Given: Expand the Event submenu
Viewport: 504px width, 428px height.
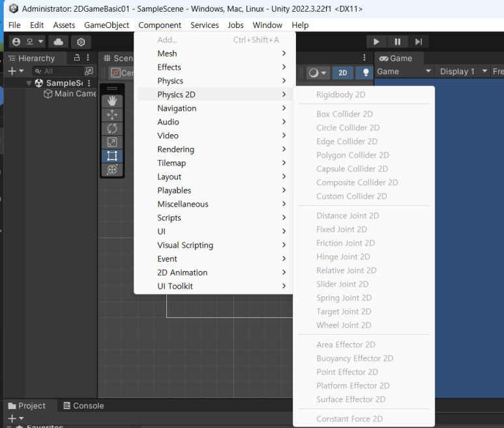Looking at the screenshot, I should pyautogui.click(x=215, y=259).
